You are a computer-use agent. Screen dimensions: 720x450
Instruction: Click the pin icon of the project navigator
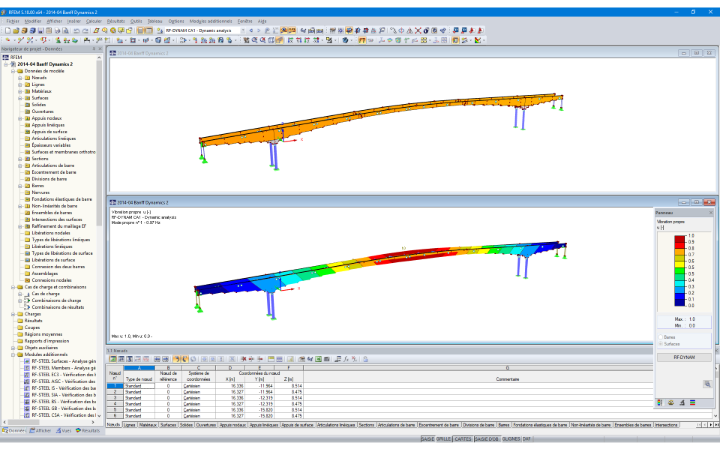94,49
